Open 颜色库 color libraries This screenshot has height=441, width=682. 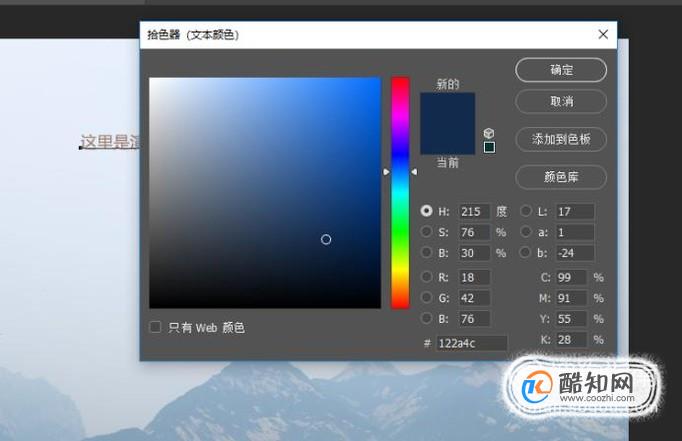tap(561, 177)
